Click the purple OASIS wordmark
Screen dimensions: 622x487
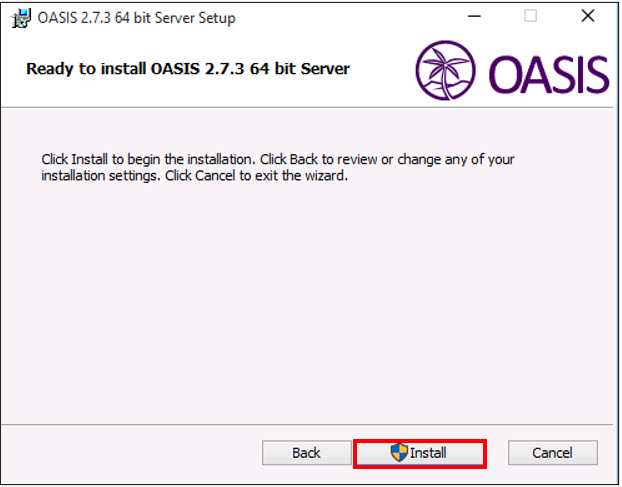pyautogui.click(x=549, y=75)
